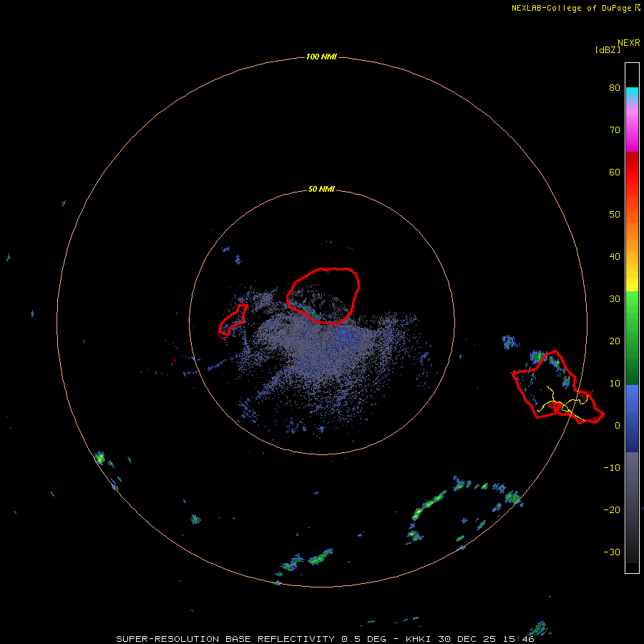The width and height of the screenshot is (644, 644).
Task: Click the "[dBZ]" units label
Action: (x=608, y=50)
